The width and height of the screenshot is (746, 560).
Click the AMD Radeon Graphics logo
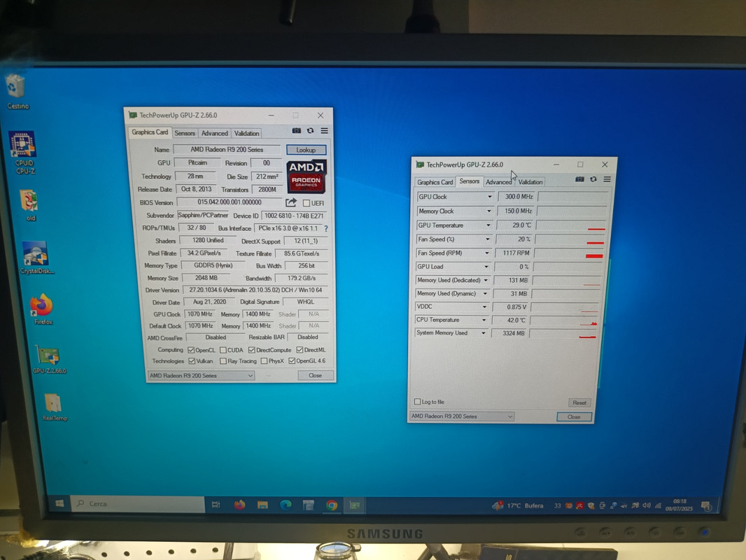[307, 176]
